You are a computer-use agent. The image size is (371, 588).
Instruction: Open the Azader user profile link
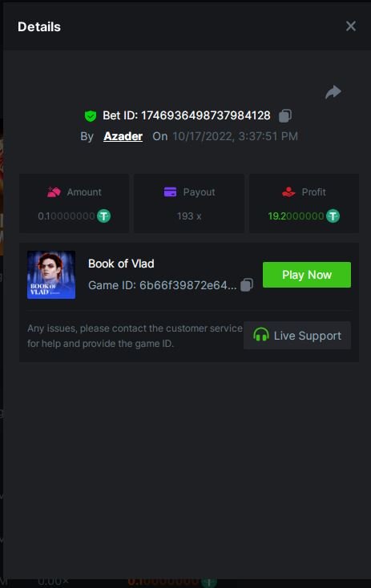pos(123,136)
